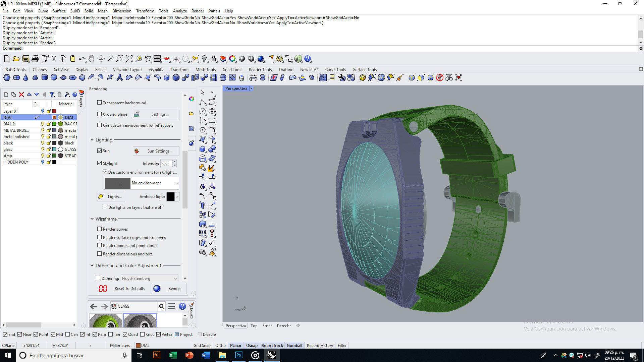Toggle Use custom environment for reflections

pos(99,125)
